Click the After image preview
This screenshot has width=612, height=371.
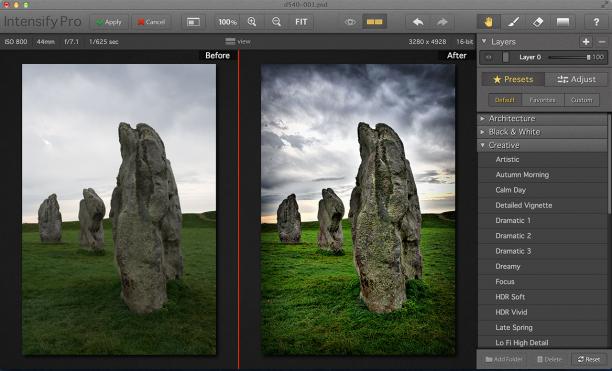click(x=358, y=209)
